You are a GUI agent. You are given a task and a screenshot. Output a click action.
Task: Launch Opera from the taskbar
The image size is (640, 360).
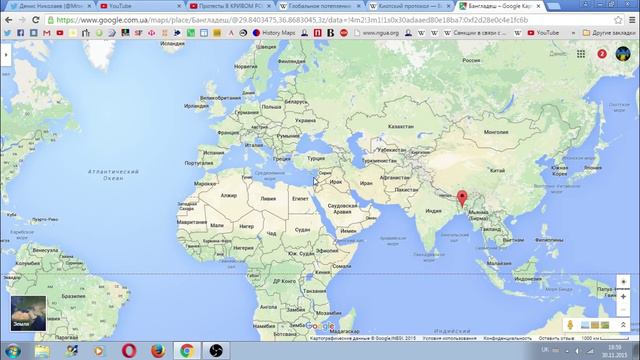(x=129, y=351)
